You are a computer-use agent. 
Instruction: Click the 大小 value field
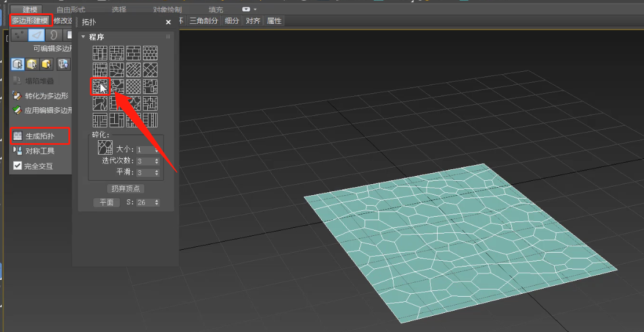[145, 150]
